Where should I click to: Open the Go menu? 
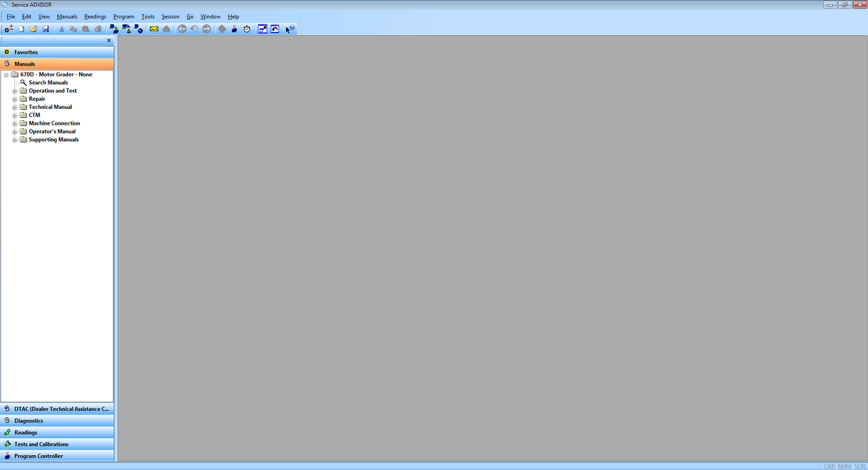coord(190,16)
